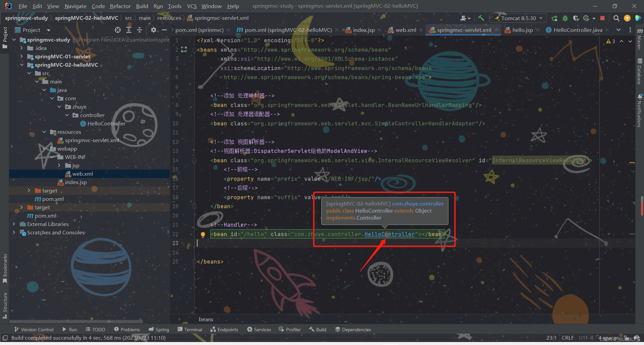Collapse the bean fold at line 14
Screen dimensions: 644x345
[x=194, y=161]
